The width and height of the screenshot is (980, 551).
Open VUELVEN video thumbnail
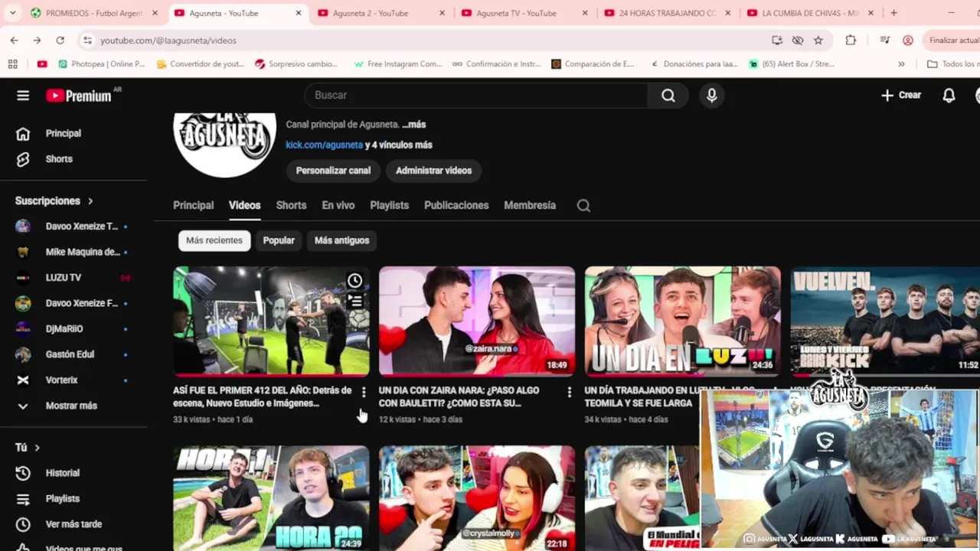885,321
